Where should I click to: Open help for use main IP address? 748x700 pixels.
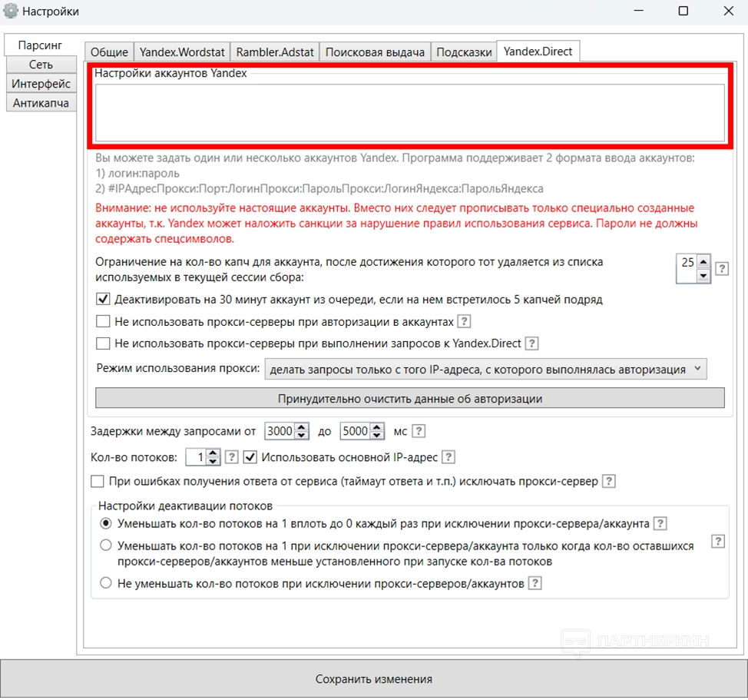coord(448,457)
